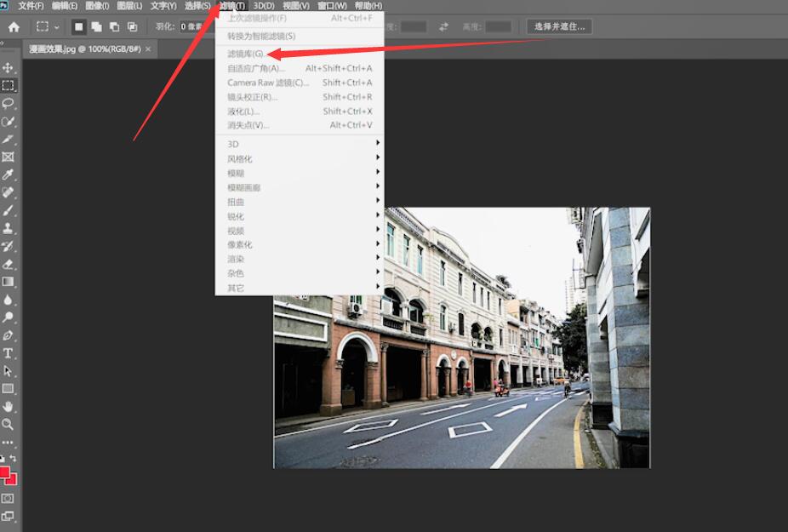This screenshot has height=532, width=788.
Task: Select the Hand tool
Action: coord(8,406)
